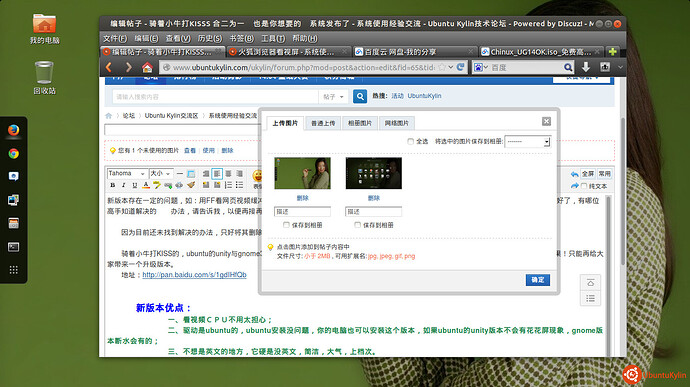Click the Firefox icon in the dock
Image resolution: width=690 pixels, height=387 pixels.
pyautogui.click(x=14, y=130)
